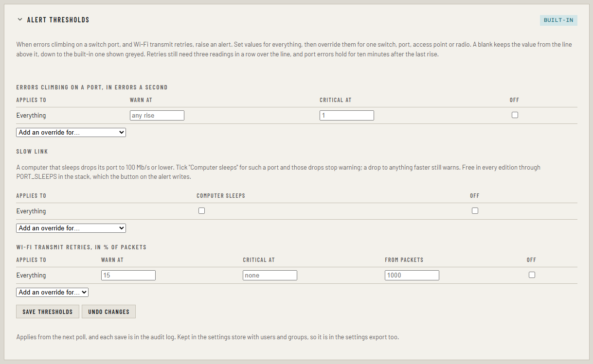Tick Off checkbox in Slow Link row
The width and height of the screenshot is (593, 364).
coord(475,211)
